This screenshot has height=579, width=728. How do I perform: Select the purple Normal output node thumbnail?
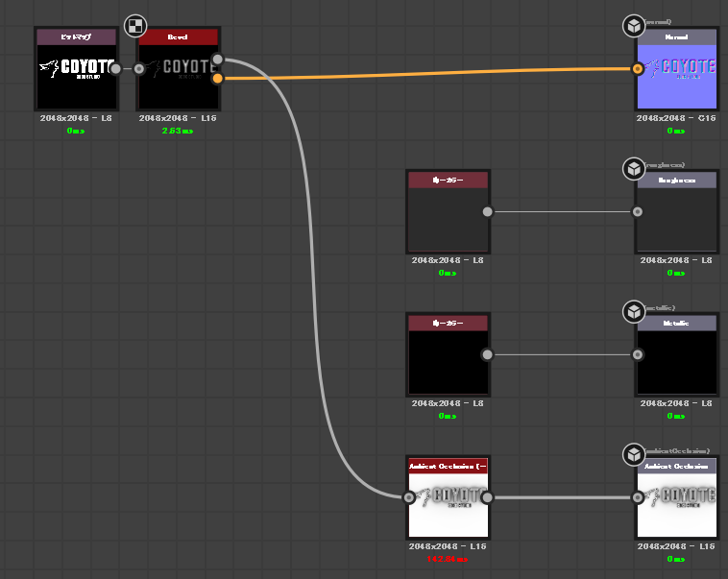(x=677, y=77)
